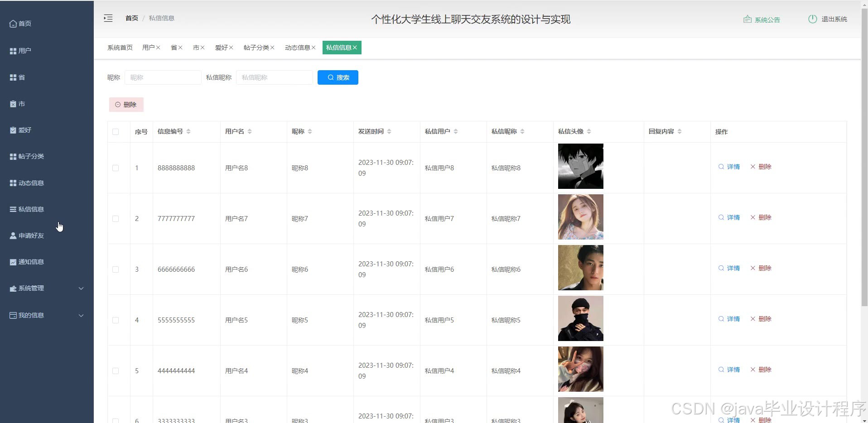Open 市 in the sidebar
This screenshot has width=868, height=423.
17,104
